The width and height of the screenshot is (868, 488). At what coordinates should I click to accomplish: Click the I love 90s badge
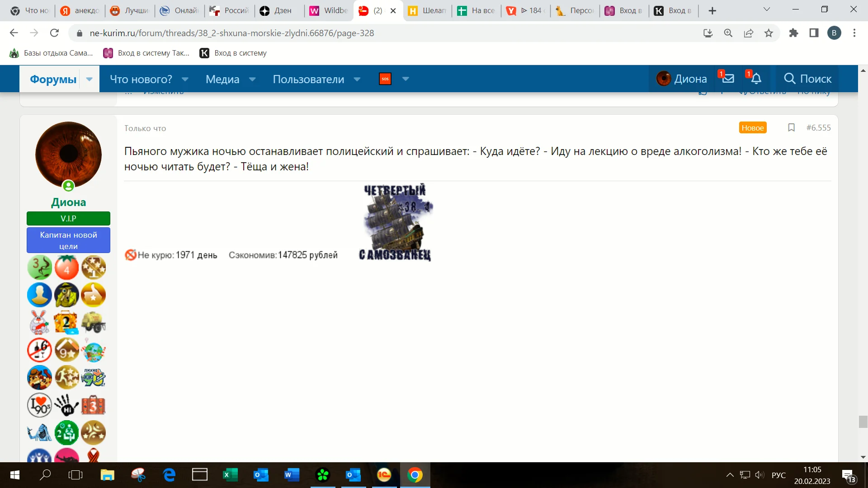coord(39,405)
